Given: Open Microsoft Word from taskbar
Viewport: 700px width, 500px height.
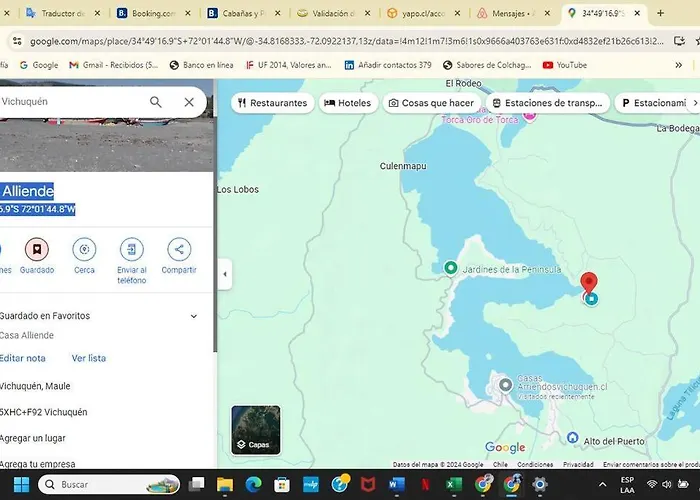Looking at the screenshot, I should [x=396, y=484].
